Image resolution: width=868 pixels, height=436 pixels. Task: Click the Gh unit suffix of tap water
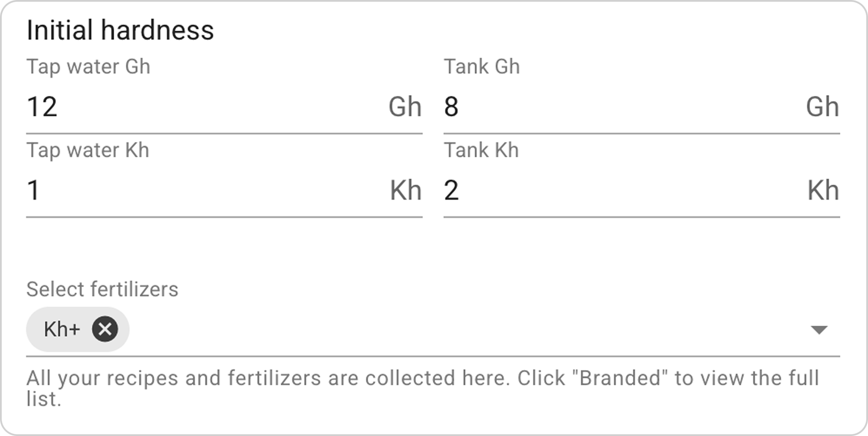(x=405, y=107)
